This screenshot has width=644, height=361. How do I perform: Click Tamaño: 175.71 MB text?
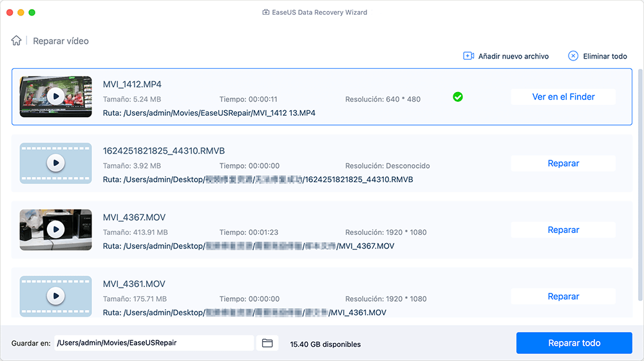point(135,299)
